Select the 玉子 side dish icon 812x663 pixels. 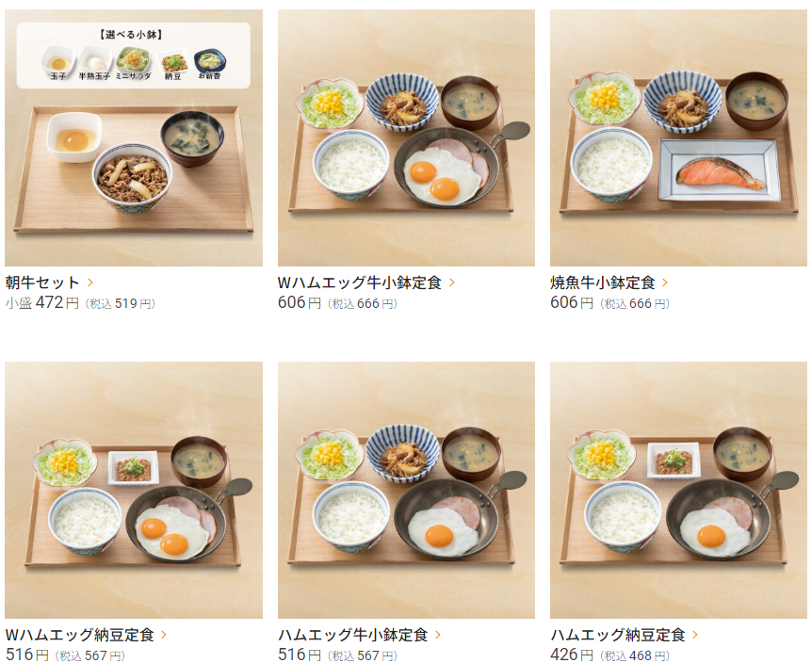click(58, 63)
